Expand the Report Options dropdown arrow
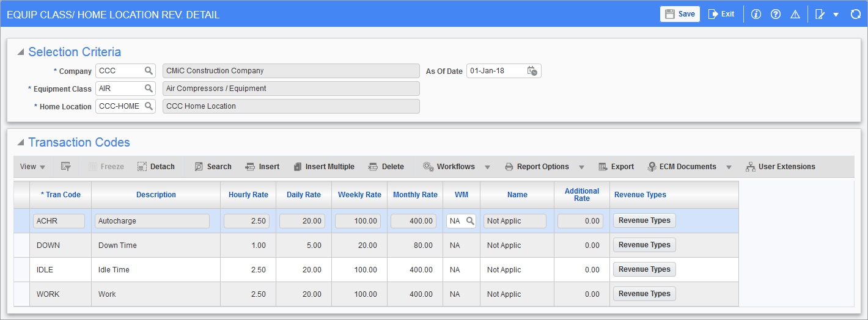 [x=581, y=167]
